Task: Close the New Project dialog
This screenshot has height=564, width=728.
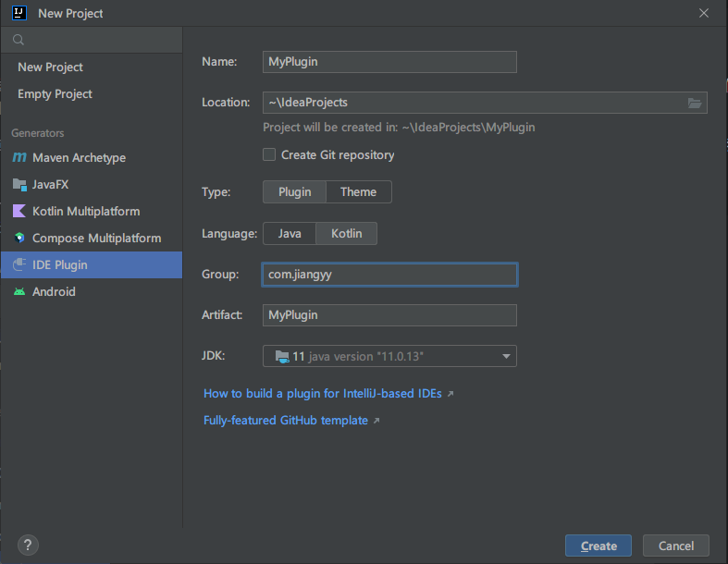Action: (x=704, y=13)
